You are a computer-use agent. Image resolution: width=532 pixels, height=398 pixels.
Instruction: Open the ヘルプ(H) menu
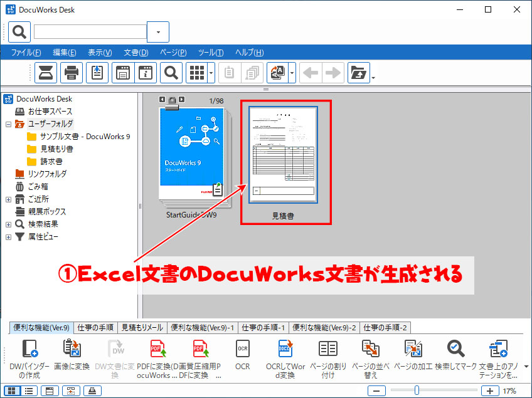point(250,53)
